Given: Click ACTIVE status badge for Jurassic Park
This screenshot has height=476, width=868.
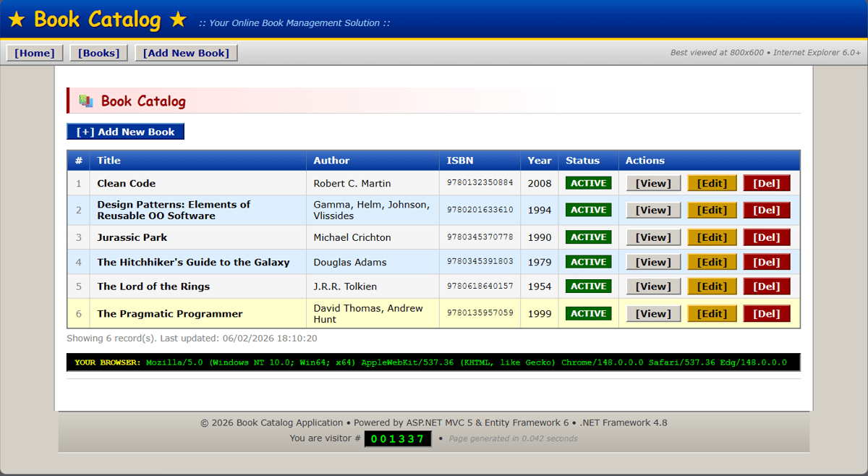Looking at the screenshot, I should tap(588, 237).
